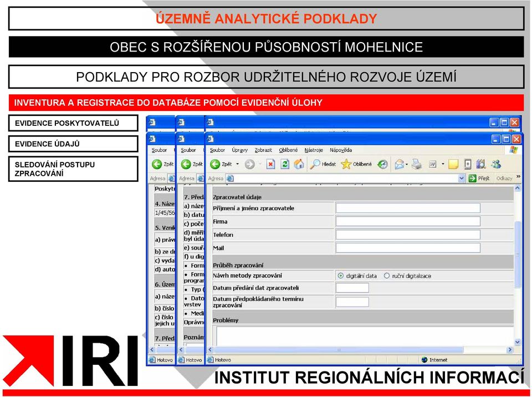This screenshot has width=532, height=397.
Task: Click the address bar URL field
Action: pos(346,179)
